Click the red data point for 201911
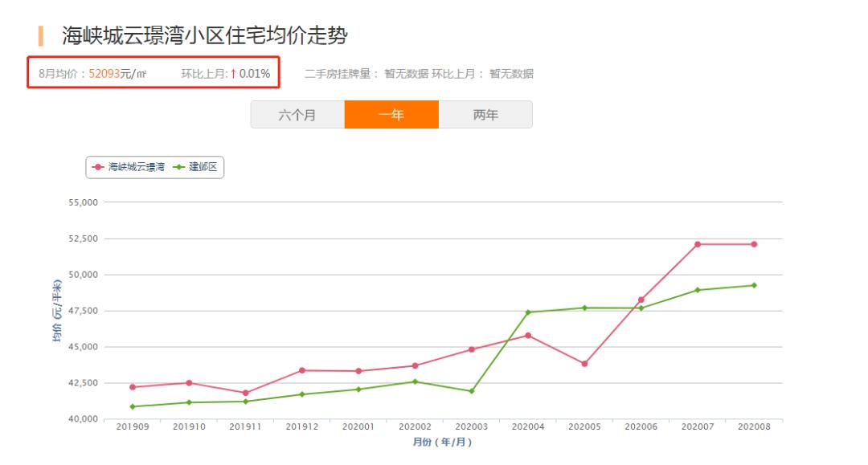The width and height of the screenshot is (868, 465). click(245, 393)
